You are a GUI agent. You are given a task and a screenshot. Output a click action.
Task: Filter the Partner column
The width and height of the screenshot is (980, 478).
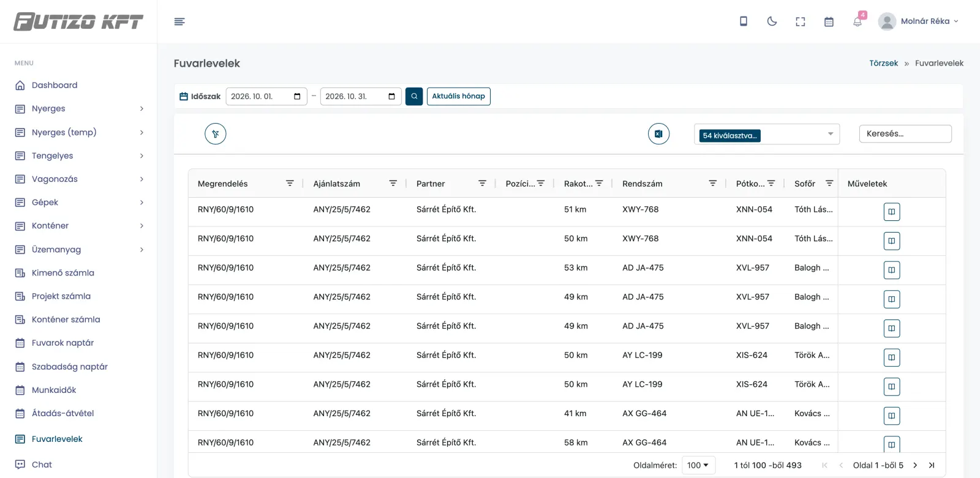[482, 183]
